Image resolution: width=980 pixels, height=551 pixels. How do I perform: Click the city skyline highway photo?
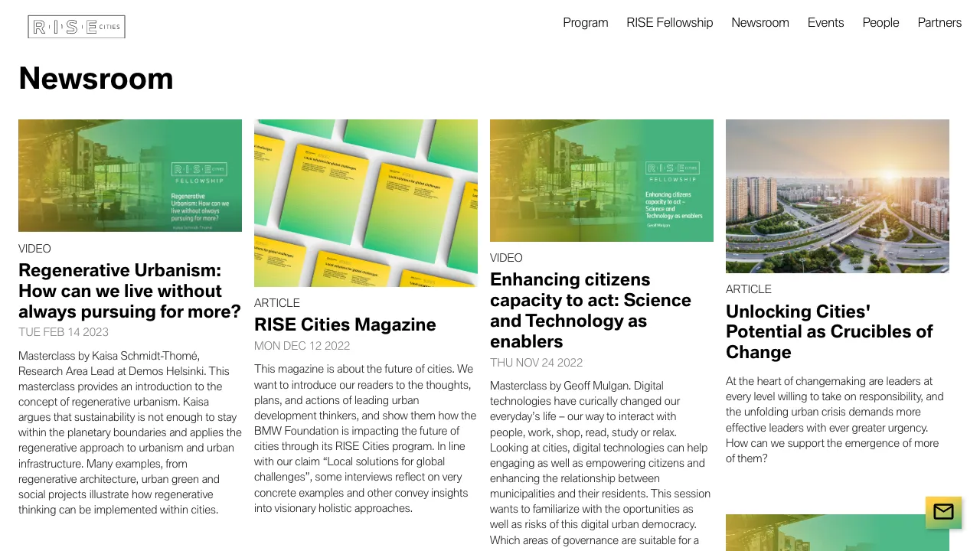pyautogui.click(x=838, y=196)
